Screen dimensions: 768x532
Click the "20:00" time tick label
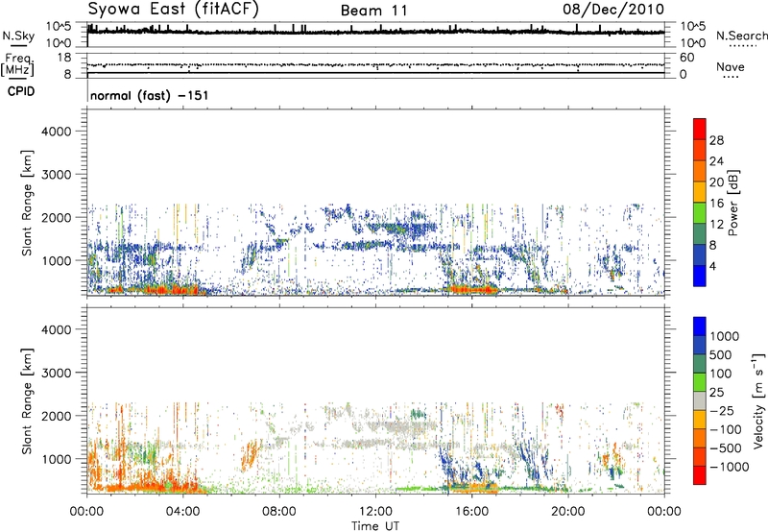tap(568, 512)
